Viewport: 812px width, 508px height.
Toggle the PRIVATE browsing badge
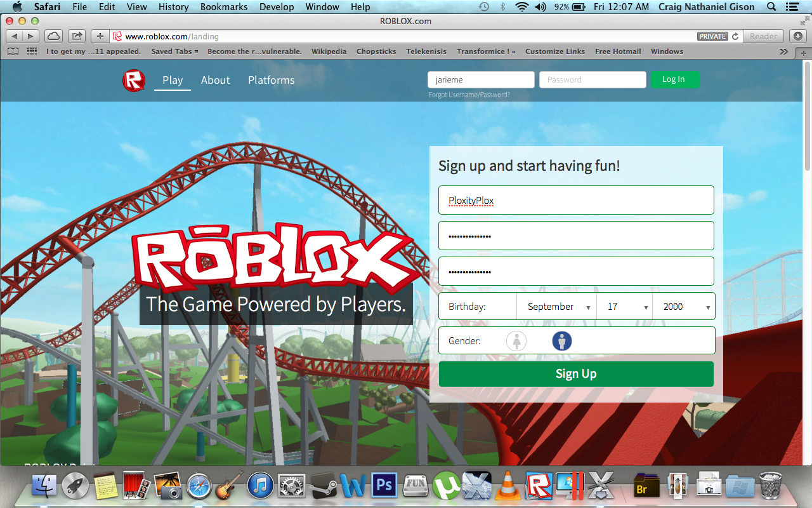[x=712, y=37]
